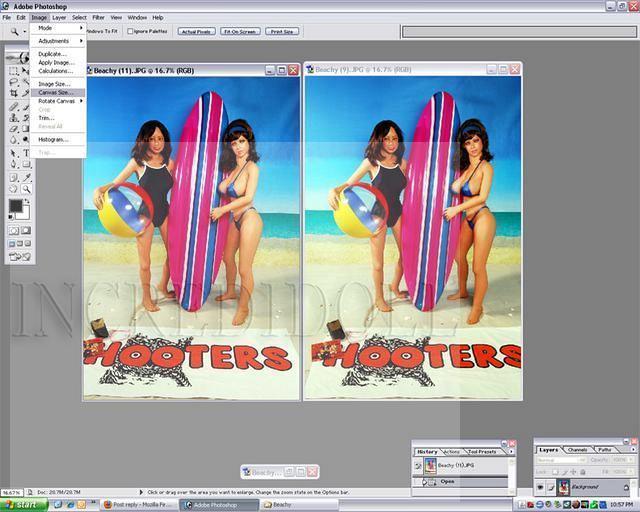Open the status bar info arrow menu
640x512 pixels.
coord(141,492)
